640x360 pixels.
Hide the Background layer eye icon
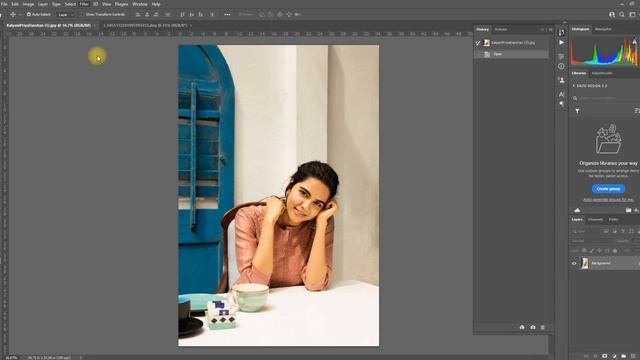tap(574, 264)
